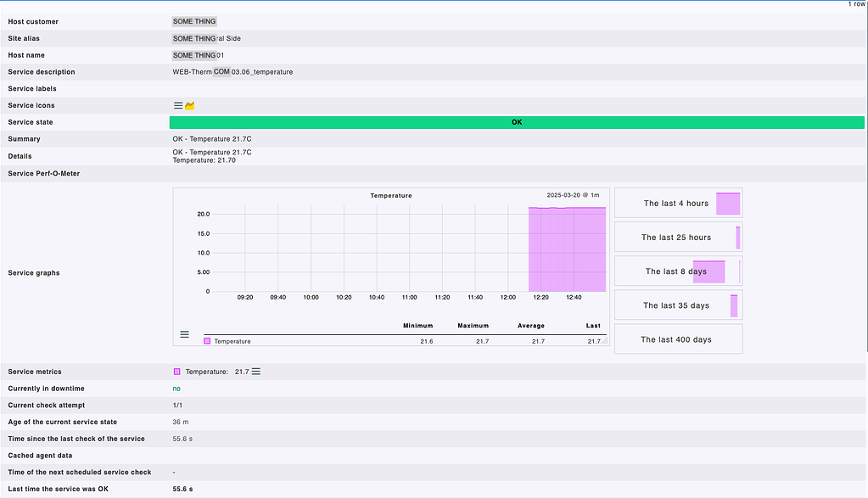Click the Temperature legend color swatch
The height and width of the screenshot is (498, 868).
click(207, 341)
